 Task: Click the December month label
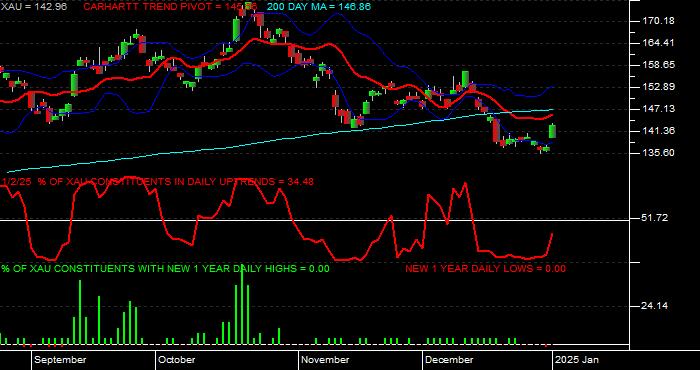(449, 360)
